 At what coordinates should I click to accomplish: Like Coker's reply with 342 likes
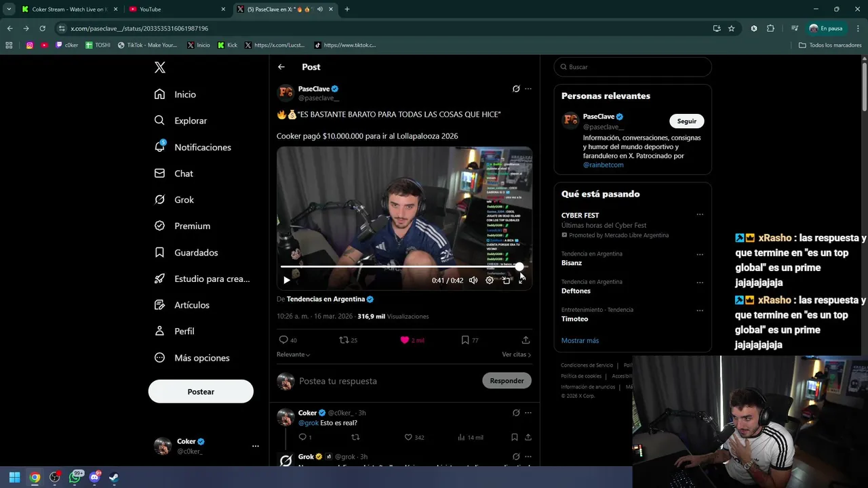[414, 437]
